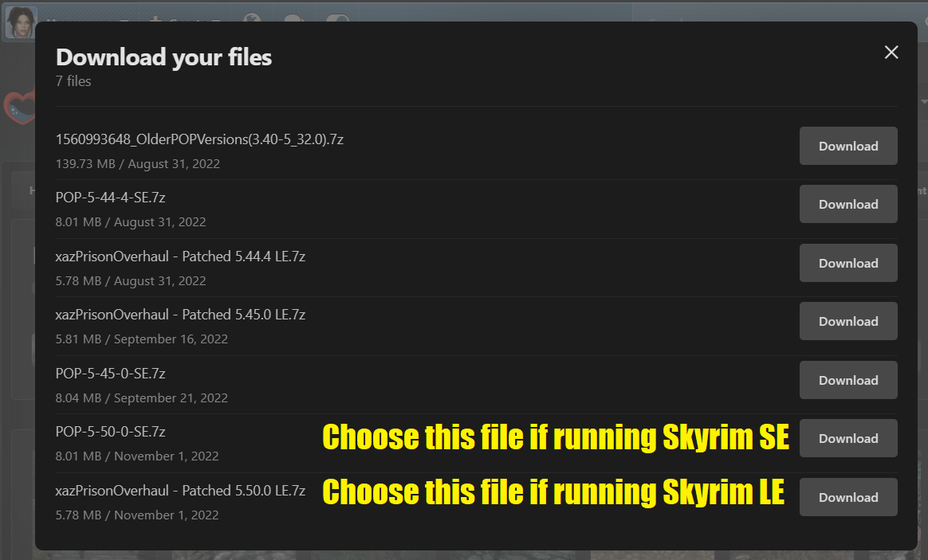Click '8.04 MB / September 21, 2022' details
Screen dimensions: 928x560
141,398
